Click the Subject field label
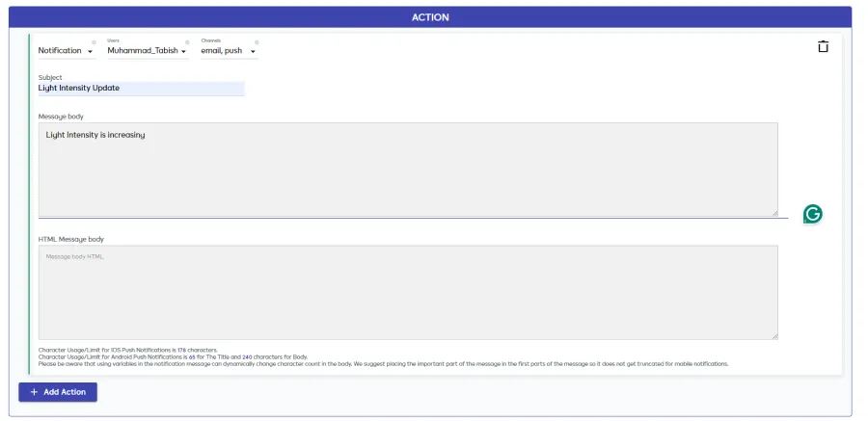868x421 pixels. (50, 77)
